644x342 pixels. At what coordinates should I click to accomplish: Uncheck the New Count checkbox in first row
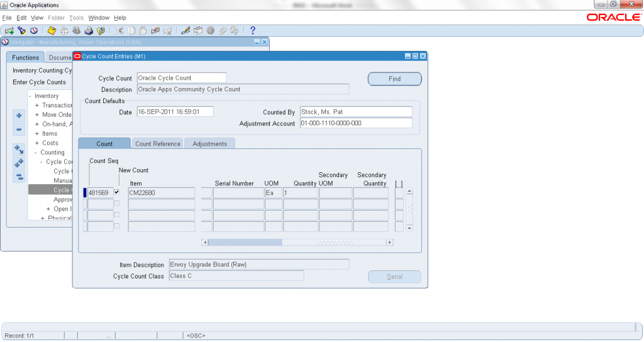tap(117, 192)
